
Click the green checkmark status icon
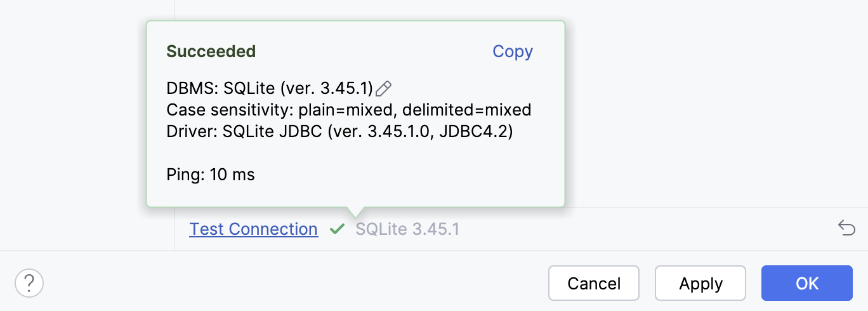[337, 229]
